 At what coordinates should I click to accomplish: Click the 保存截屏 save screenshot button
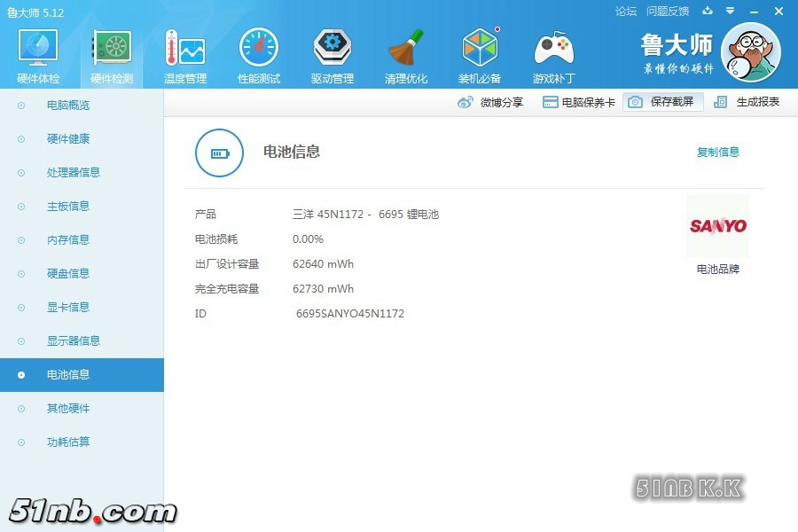(x=662, y=102)
